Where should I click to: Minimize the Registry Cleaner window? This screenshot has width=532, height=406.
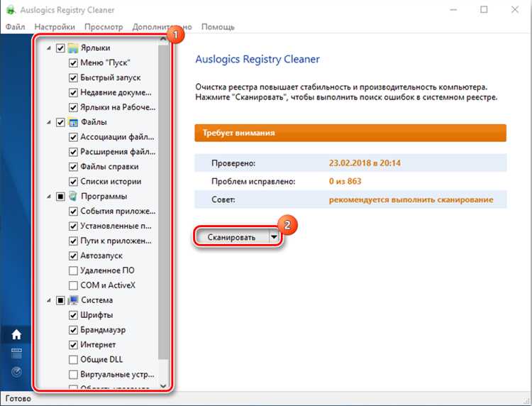tap(453, 10)
